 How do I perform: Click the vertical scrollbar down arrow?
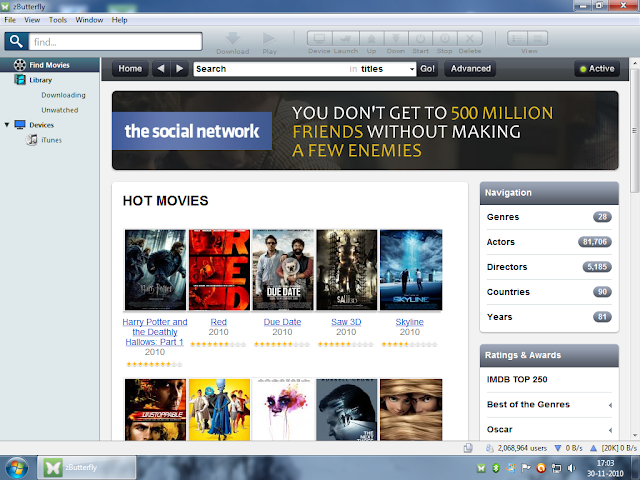point(635,435)
